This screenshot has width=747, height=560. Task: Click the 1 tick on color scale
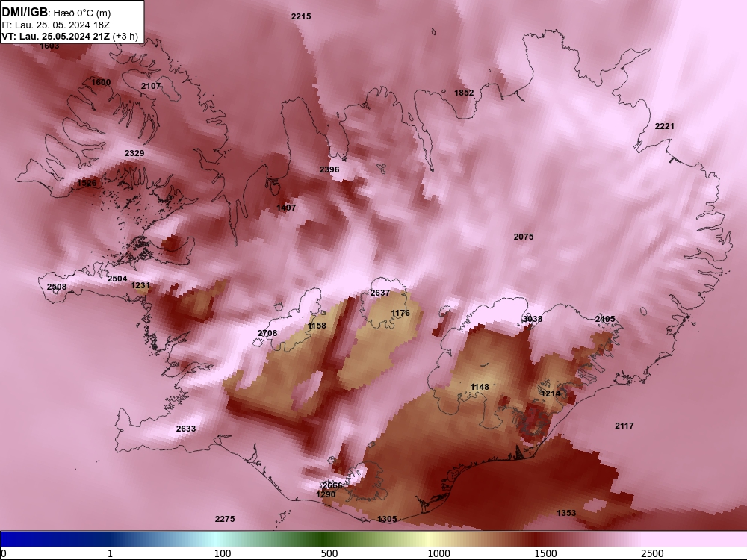pos(110,553)
